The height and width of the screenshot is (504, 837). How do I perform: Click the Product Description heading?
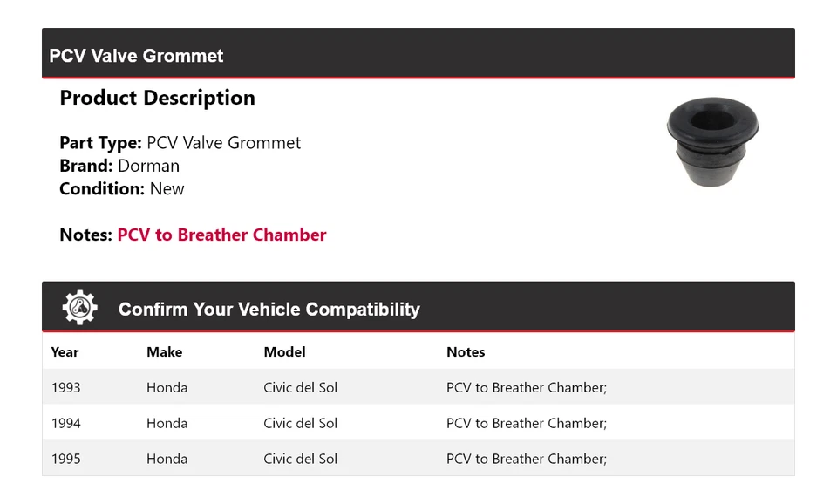[x=157, y=98]
